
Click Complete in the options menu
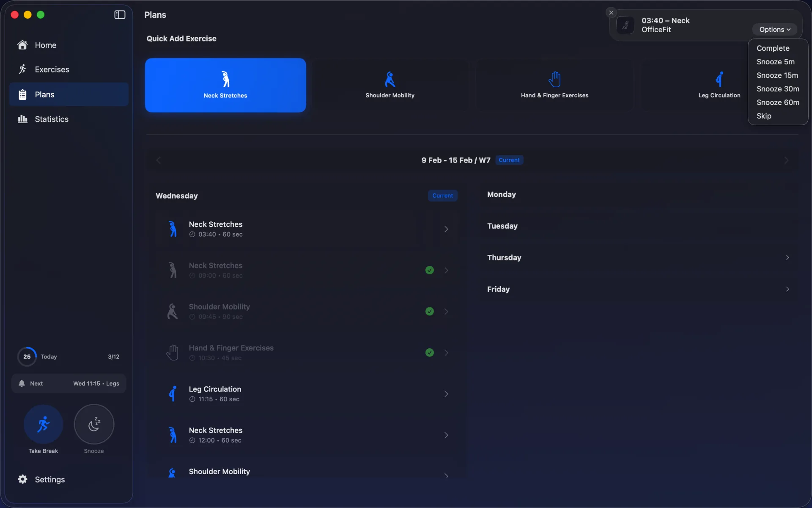[x=773, y=48]
